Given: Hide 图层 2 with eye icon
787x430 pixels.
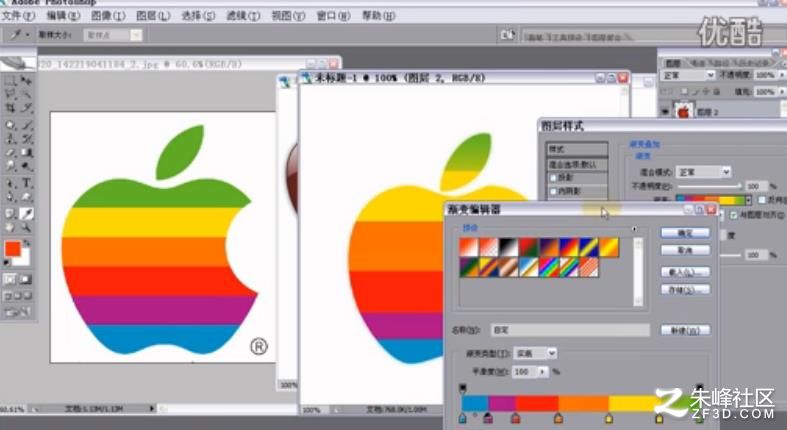Looking at the screenshot, I should pyautogui.click(x=665, y=112).
